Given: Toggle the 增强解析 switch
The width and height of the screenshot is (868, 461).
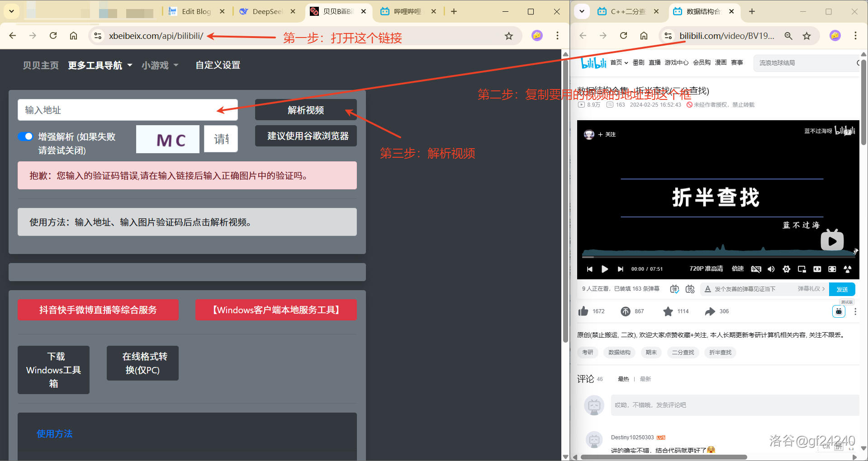Looking at the screenshot, I should pyautogui.click(x=25, y=136).
